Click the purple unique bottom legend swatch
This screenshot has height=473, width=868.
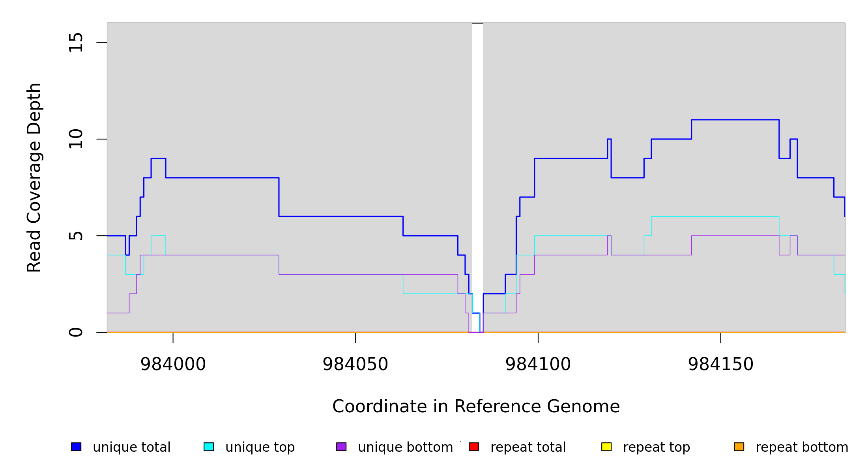[x=341, y=447]
